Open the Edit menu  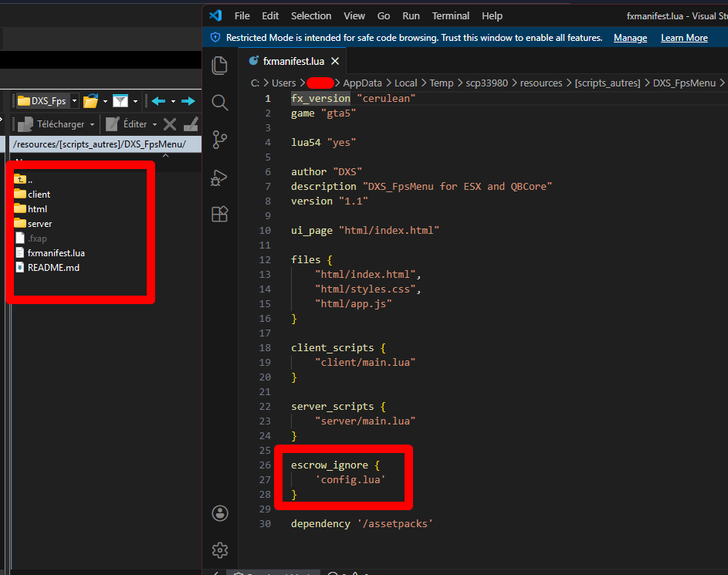(x=270, y=16)
